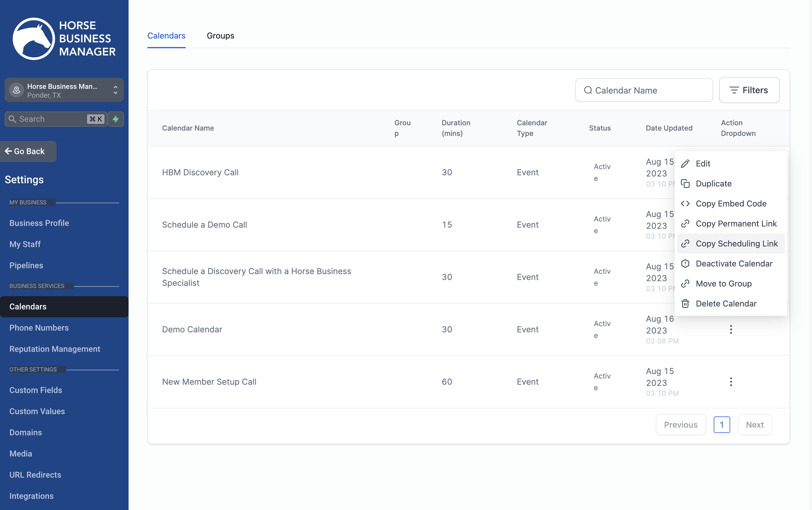Image resolution: width=812 pixels, height=510 pixels.
Task: Click the account avatar icon in location switcher
Action: tap(16, 90)
